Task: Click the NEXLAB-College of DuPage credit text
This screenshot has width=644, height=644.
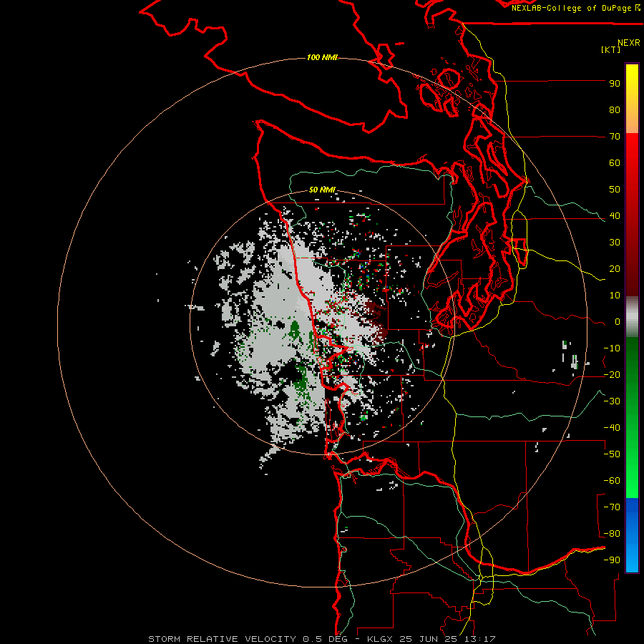Action: click(x=572, y=8)
